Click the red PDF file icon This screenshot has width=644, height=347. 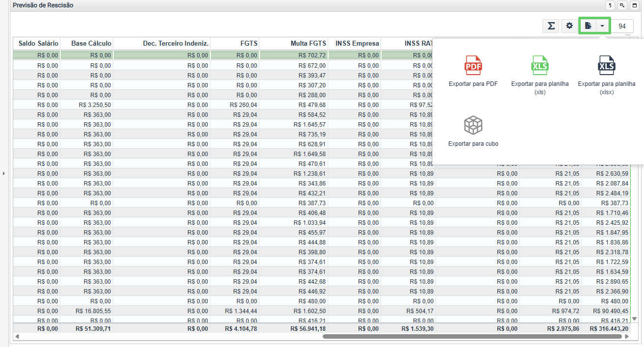(473, 65)
